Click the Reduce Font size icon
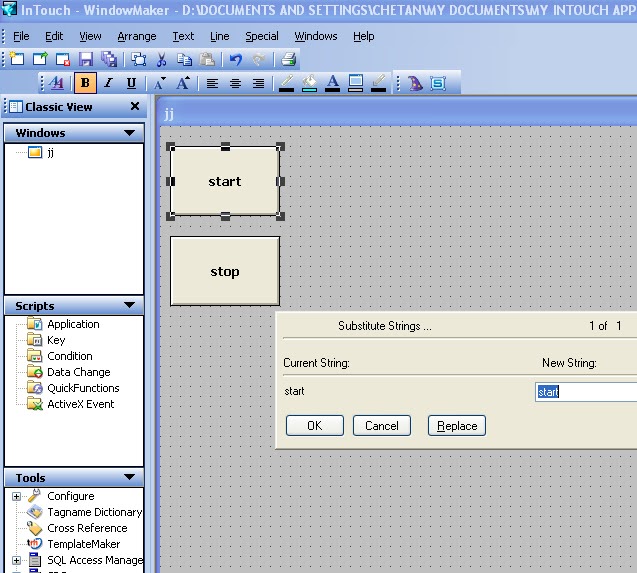The height and width of the screenshot is (573, 637). 160,83
